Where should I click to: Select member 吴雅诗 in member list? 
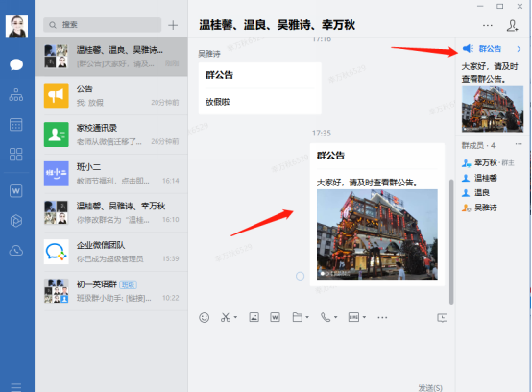tap(479, 208)
